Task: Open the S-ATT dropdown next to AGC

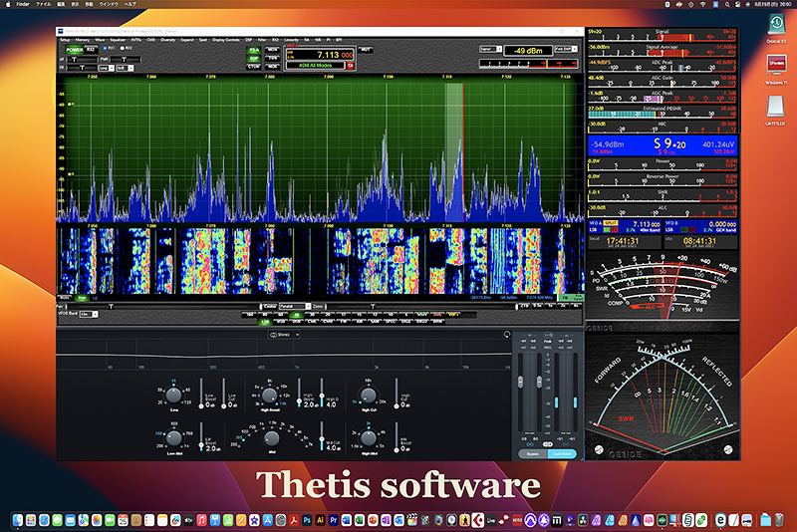Action: (126, 68)
